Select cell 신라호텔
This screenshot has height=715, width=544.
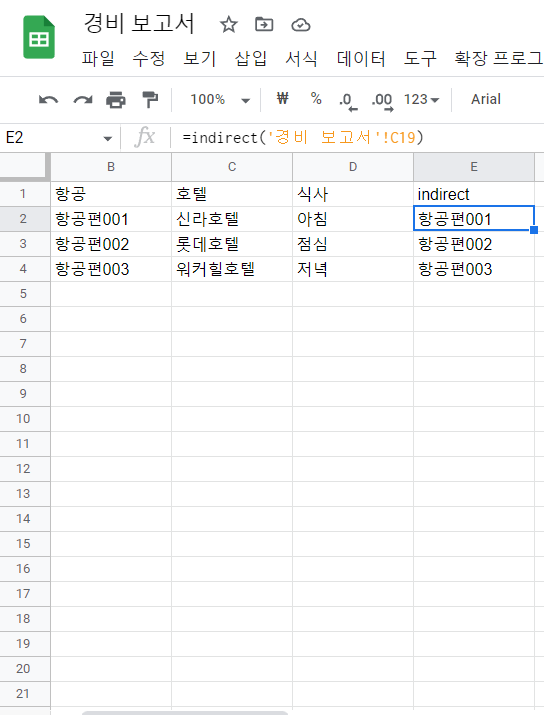(x=232, y=219)
